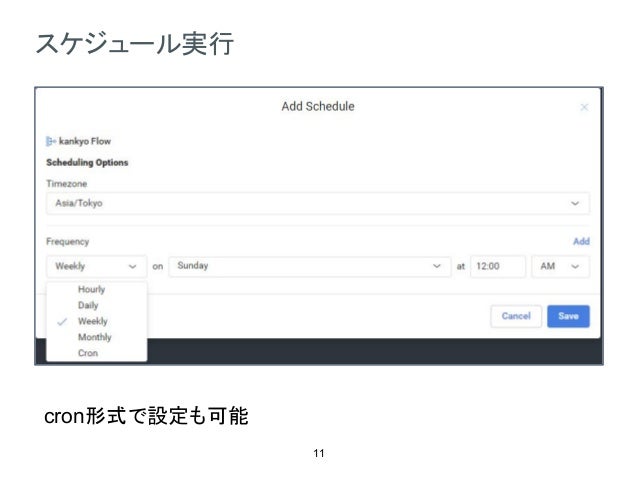Click the kankyo Flow icon

(50, 141)
